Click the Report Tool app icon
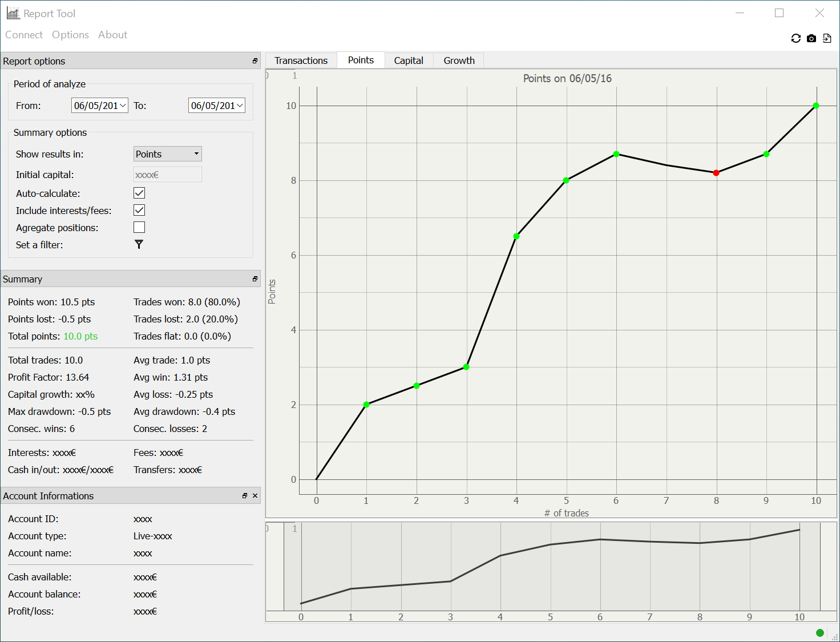Screen dimensions: 840x642 click(13, 13)
